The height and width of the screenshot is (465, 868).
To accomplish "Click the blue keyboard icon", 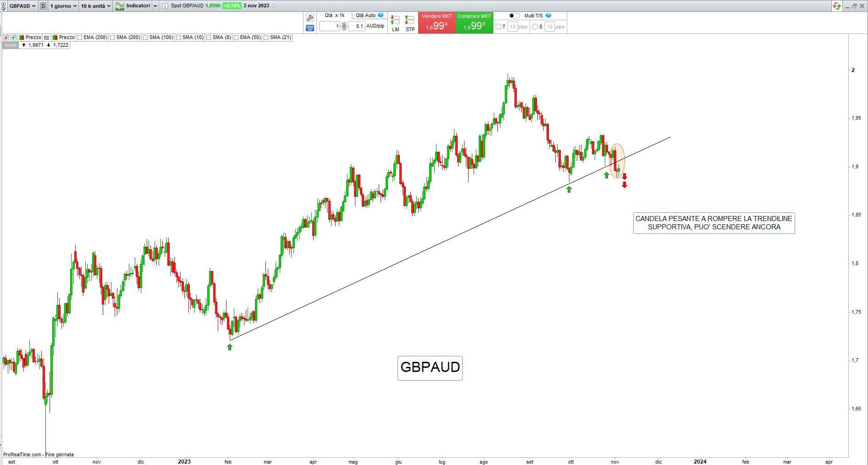I will (310, 28).
